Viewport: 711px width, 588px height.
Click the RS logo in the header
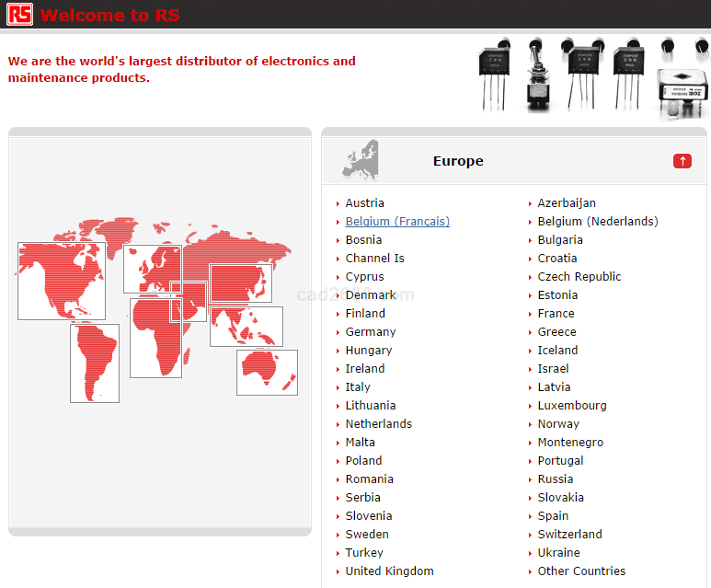(x=19, y=14)
